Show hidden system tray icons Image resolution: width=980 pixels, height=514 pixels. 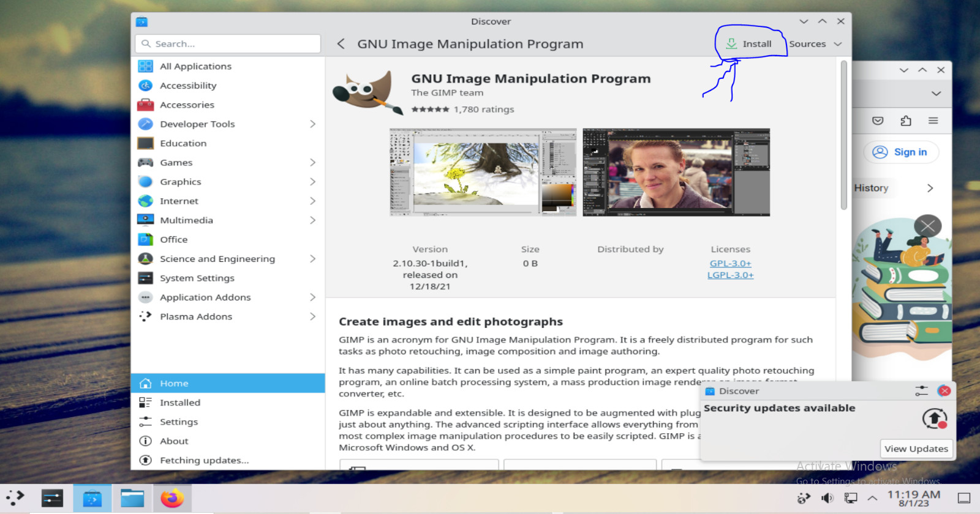tap(872, 499)
